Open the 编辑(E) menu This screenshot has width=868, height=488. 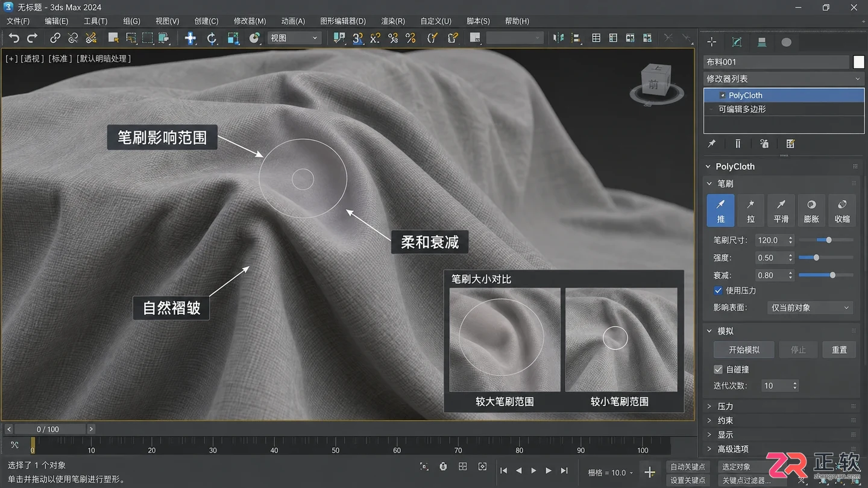click(57, 21)
